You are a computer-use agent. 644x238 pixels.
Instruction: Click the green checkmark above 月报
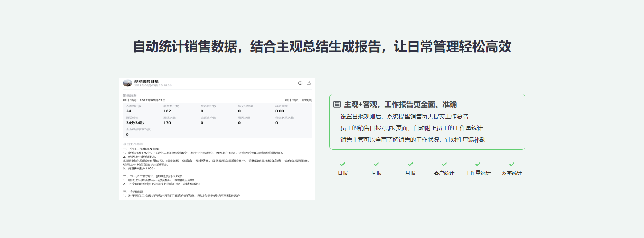point(410,164)
